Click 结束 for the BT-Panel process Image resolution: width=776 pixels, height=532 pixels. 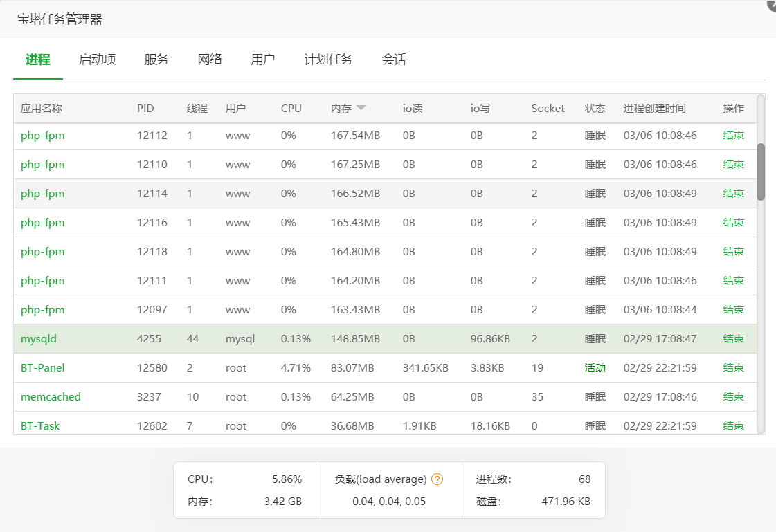click(733, 368)
